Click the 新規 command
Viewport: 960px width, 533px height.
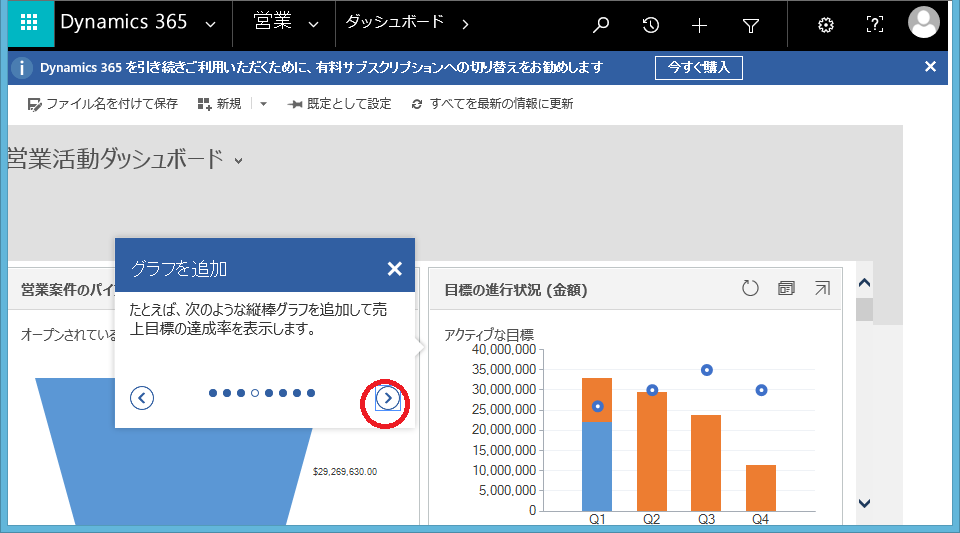coord(219,104)
